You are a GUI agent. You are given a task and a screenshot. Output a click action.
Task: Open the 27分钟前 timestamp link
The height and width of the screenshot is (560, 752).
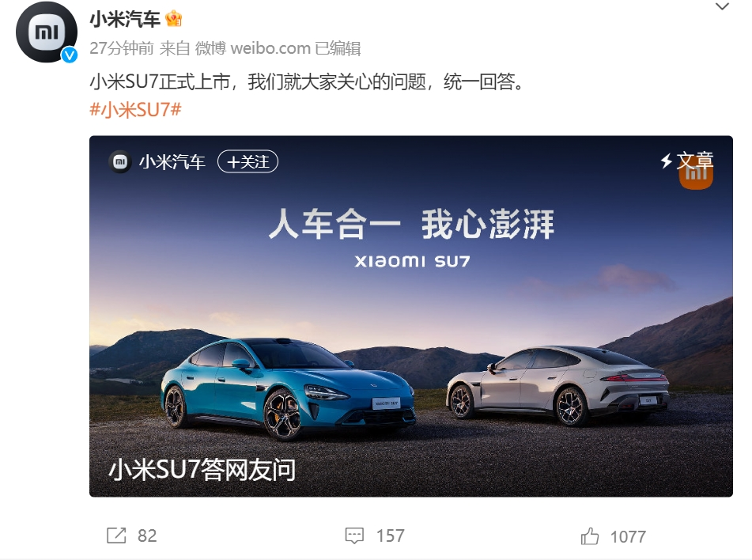point(122,48)
